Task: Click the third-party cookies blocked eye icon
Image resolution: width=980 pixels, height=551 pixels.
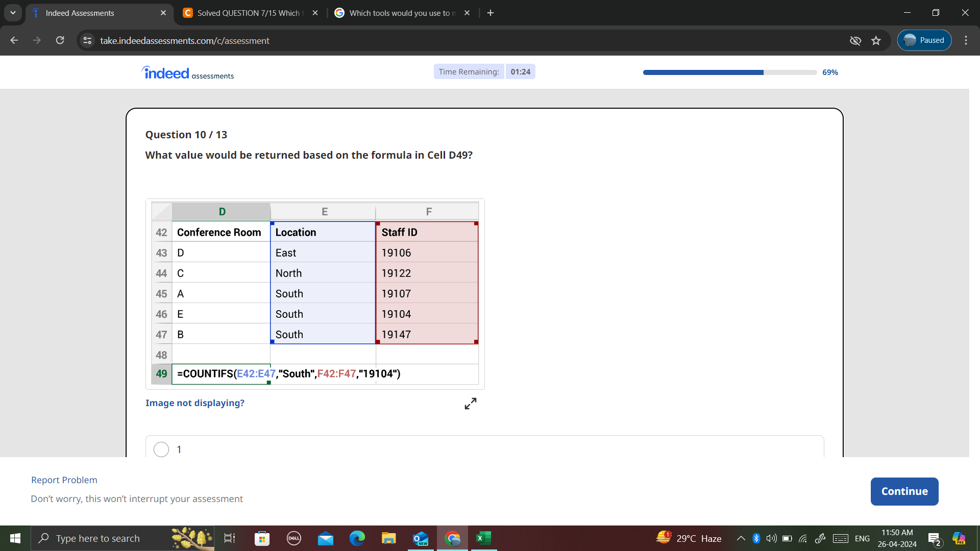Action: click(855, 40)
